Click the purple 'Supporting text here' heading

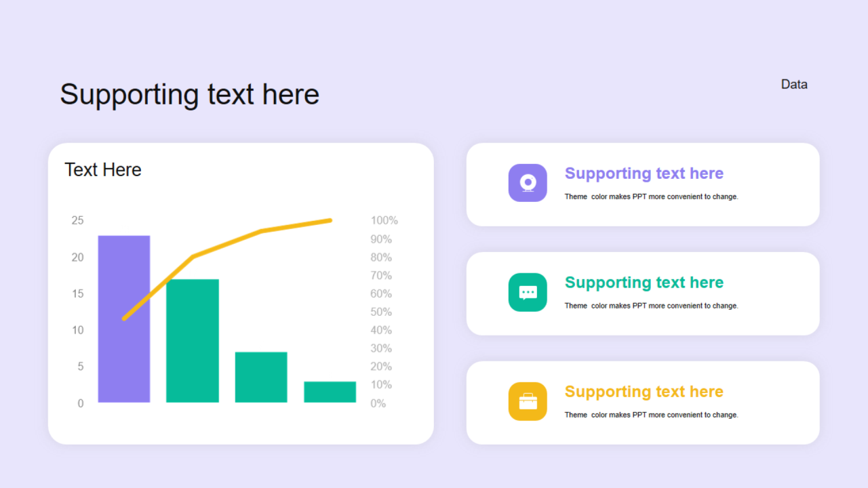click(x=644, y=174)
